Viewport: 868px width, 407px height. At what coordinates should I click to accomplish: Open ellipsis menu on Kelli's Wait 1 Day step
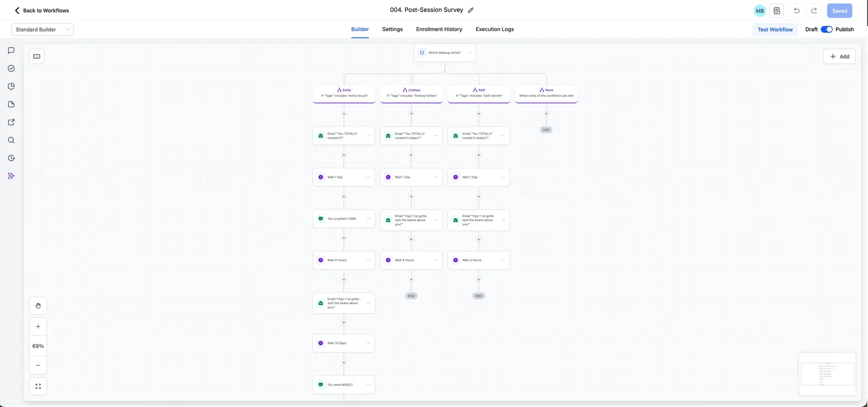coord(503,177)
